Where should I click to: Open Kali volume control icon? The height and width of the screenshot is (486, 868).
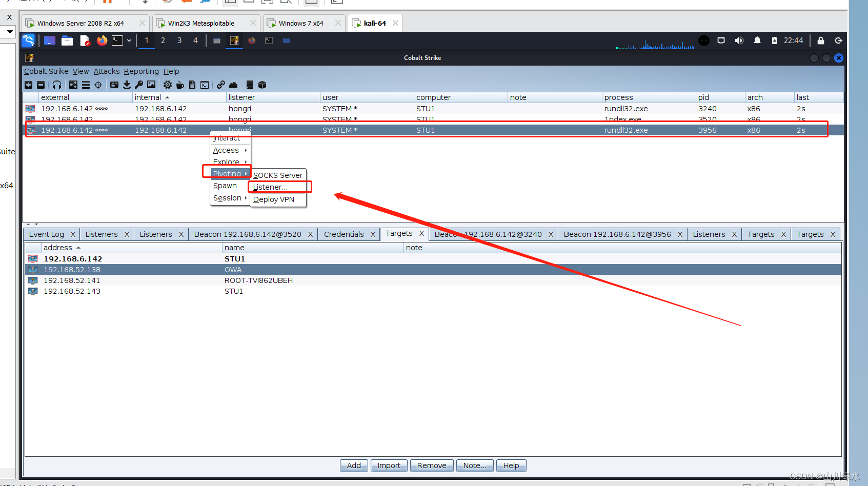[x=739, y=40]
